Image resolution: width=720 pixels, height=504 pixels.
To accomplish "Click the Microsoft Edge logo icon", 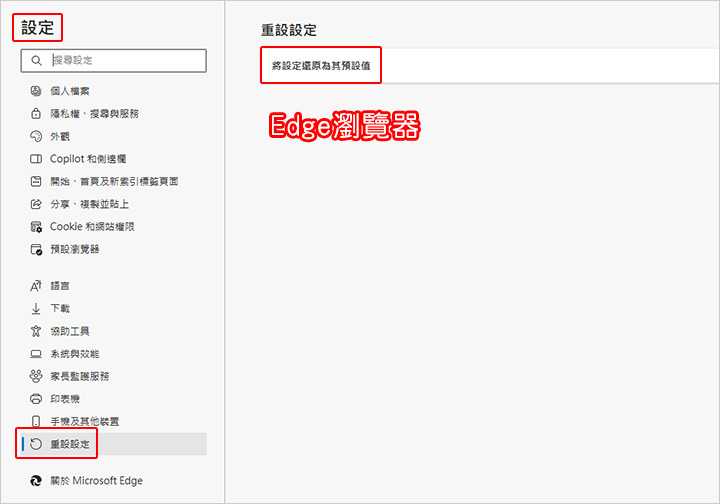I will (x=36, y=481).
